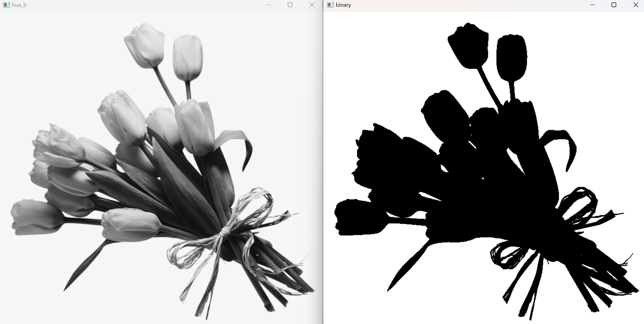Minimize the binary window
Image resolution: width=644 pixels, height=324 pixels.
coord(592,5)
